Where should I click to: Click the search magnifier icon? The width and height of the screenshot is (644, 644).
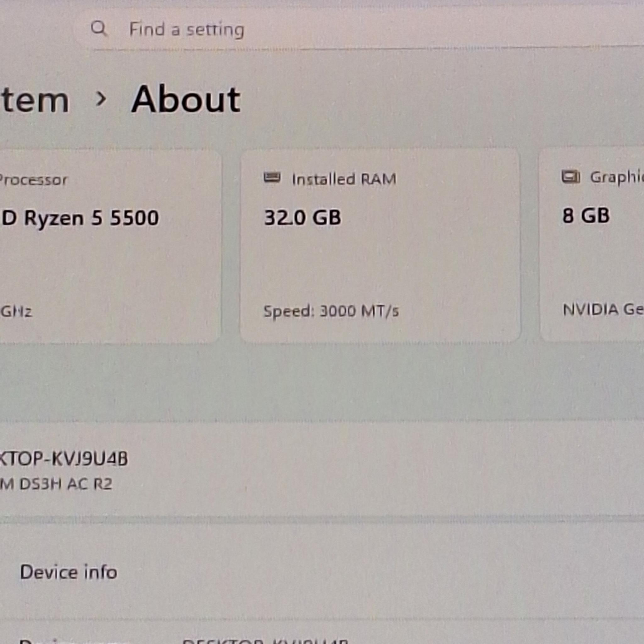[x=99, y=29]
